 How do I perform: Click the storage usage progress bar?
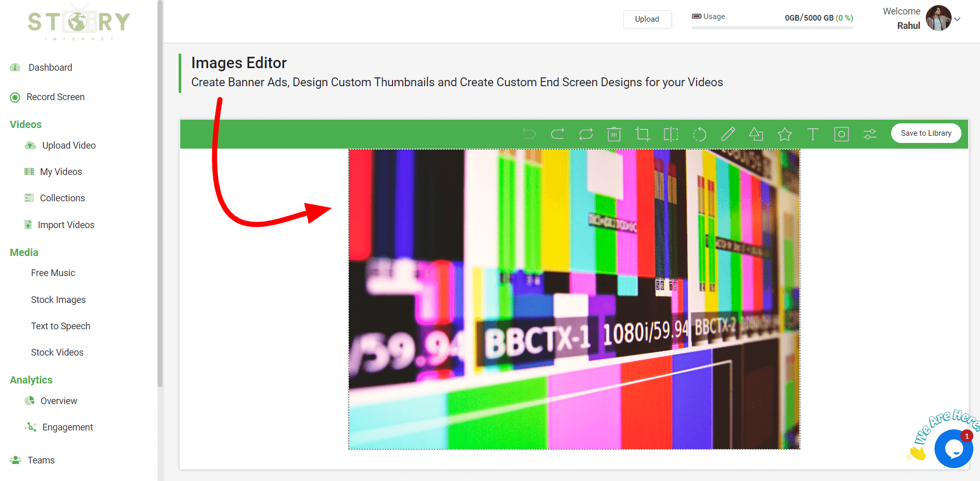[x=772, y=28]
